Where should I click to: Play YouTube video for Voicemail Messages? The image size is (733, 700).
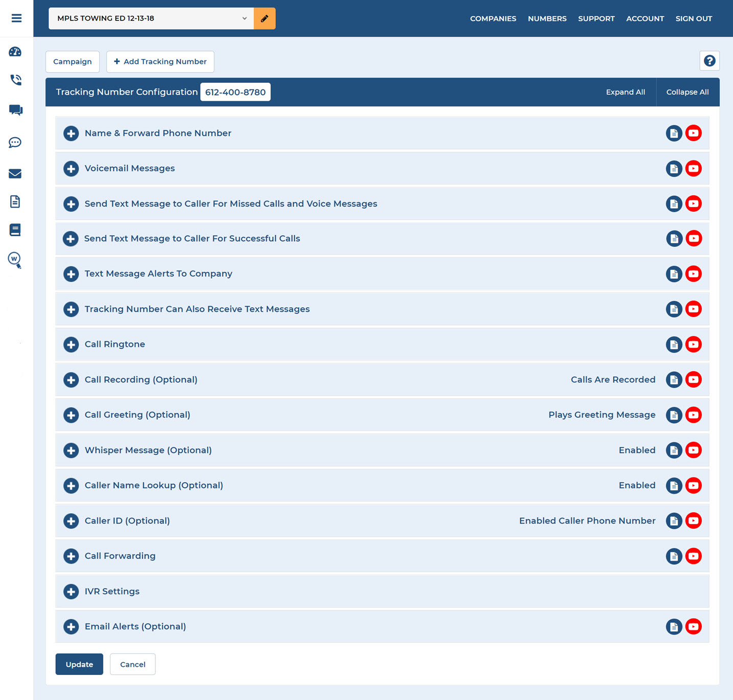pyautogui.click(x=693, y=168)
